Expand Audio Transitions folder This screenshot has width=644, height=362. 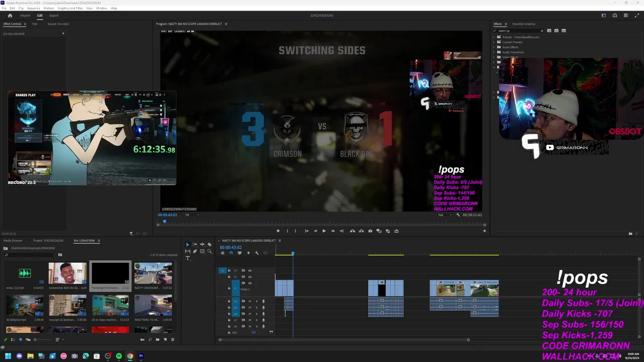click(494, 52)
